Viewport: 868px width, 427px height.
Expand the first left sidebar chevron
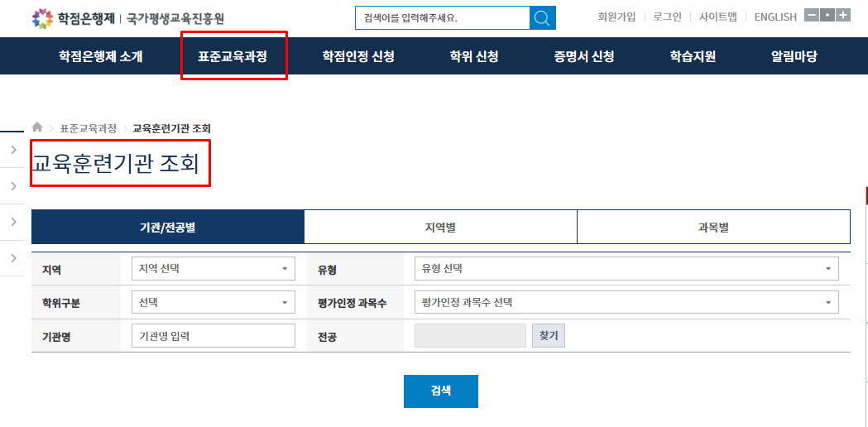(x=14, y=150)
